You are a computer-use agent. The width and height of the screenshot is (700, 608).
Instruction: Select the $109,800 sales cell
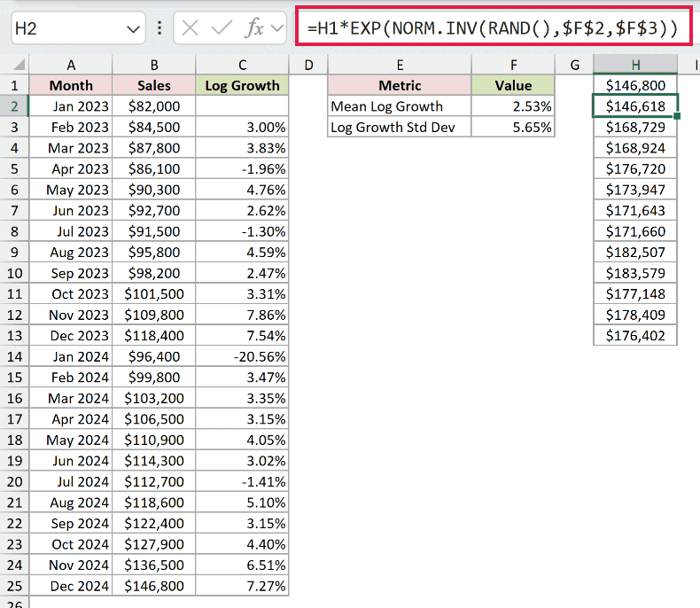click(154, 315)
